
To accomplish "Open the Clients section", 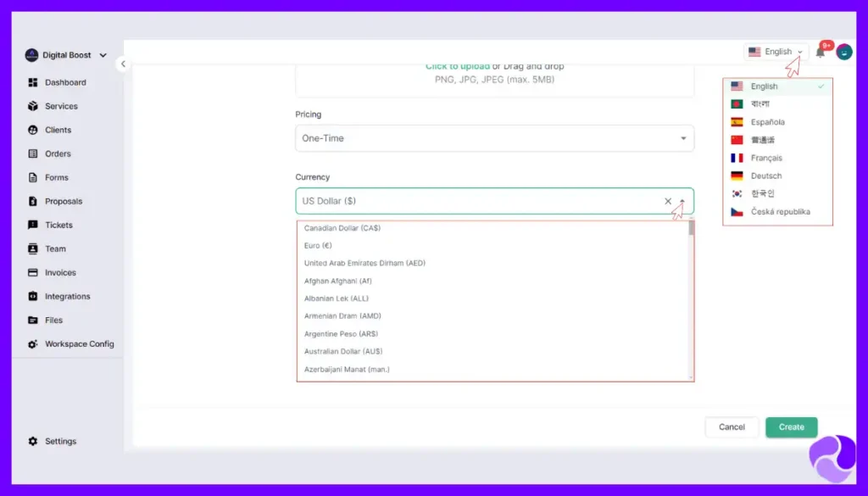I will tap(54, 130).
